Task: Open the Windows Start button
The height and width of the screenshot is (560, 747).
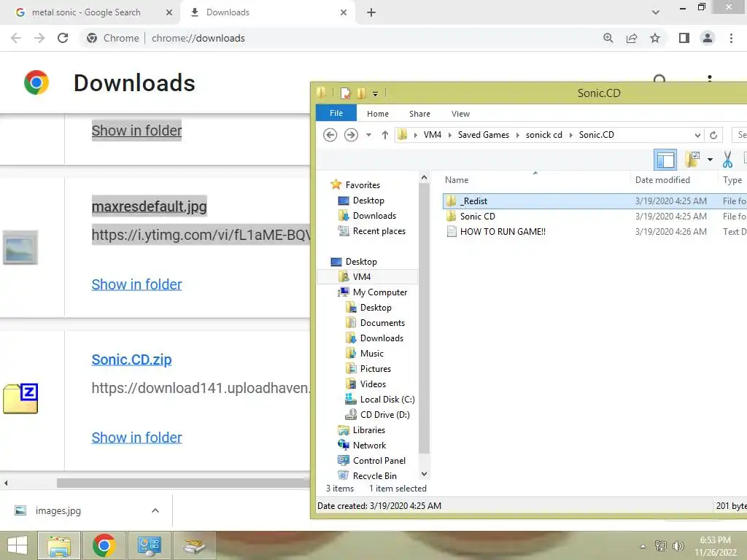Action: tap(18, 545)
